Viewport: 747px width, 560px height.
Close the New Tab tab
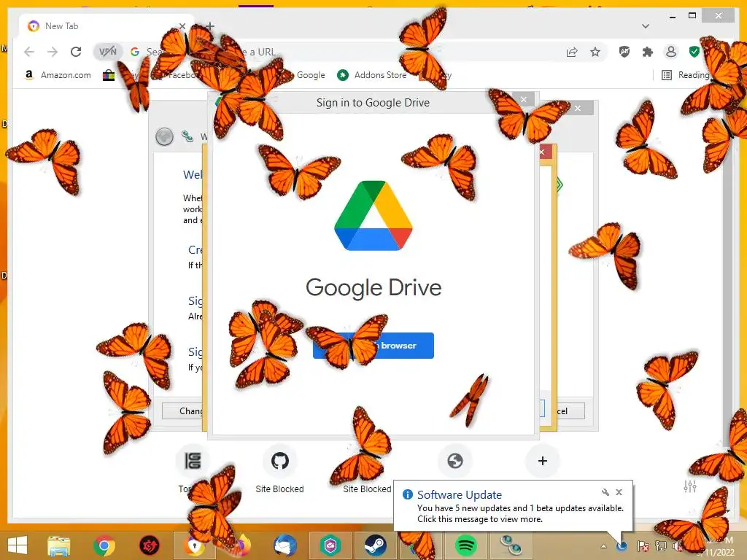[x=182, y=26]
